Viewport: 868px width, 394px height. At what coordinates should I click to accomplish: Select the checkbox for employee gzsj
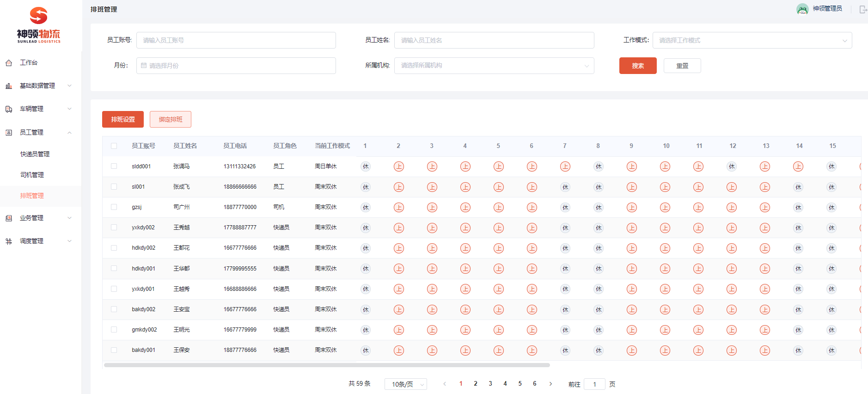(114, 207)
